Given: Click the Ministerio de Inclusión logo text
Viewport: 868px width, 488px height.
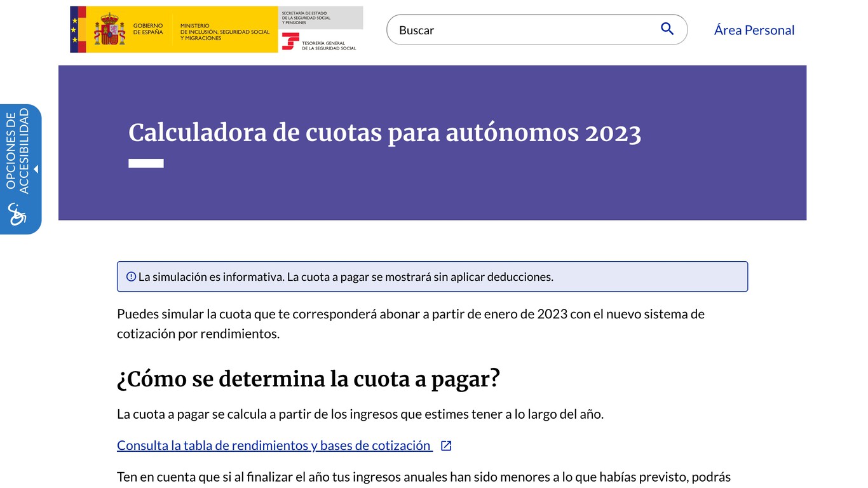Looking at the screenshot, I should (224, 32).
